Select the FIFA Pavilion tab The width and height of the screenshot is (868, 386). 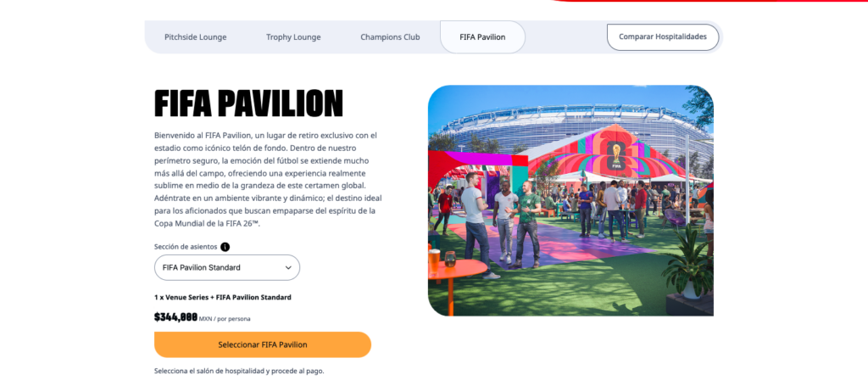point(482,37)
